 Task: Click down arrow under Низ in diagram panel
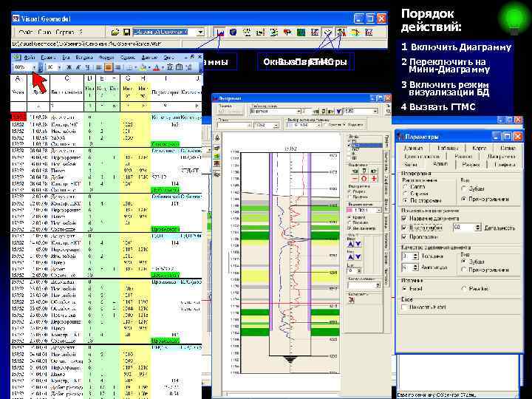click(x=358, y=257)
